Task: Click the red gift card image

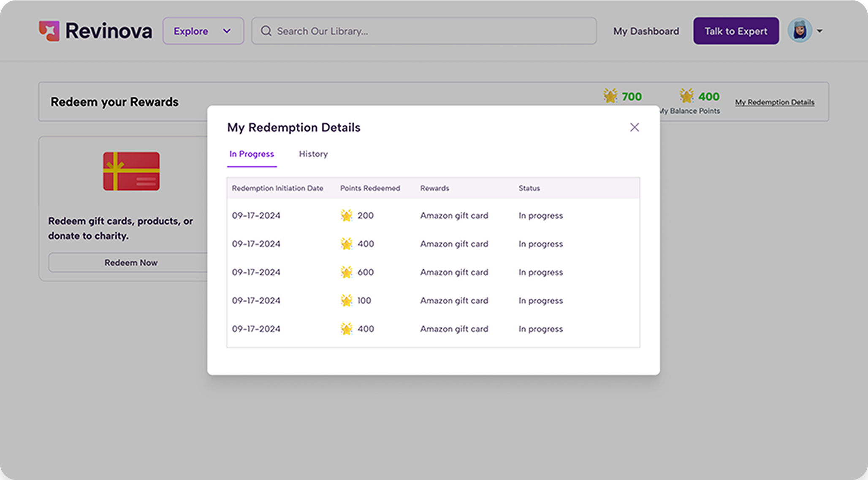Action: pos(131,171)
